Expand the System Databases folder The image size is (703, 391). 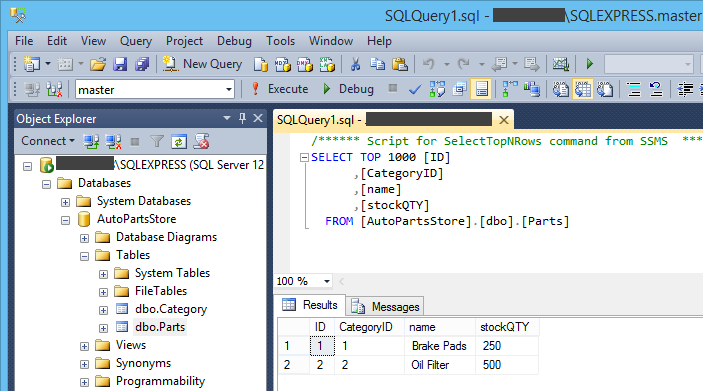65,202
